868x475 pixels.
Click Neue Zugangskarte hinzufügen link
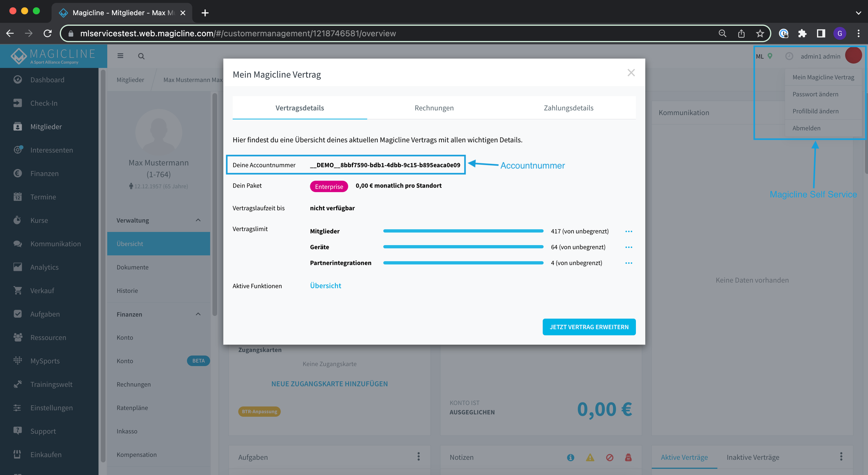pos(329,384)
